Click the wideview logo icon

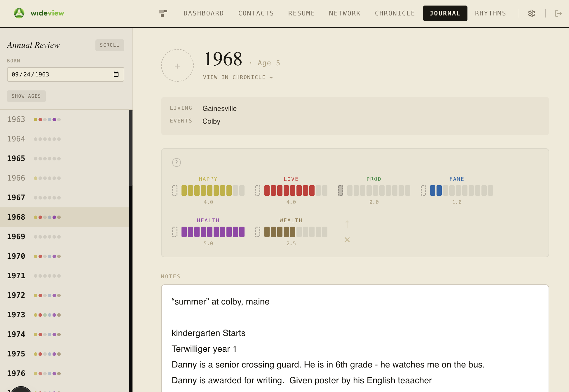click(x=19, y=13)
